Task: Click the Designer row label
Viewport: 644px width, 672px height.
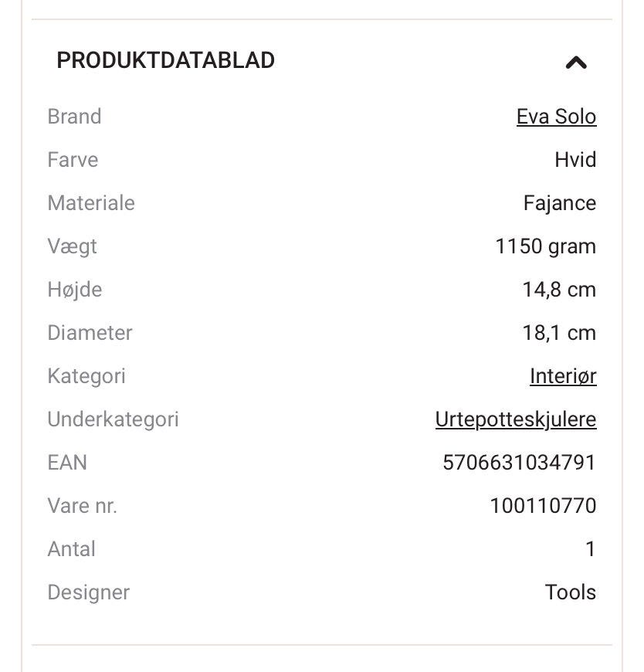Action: [88, 592]
